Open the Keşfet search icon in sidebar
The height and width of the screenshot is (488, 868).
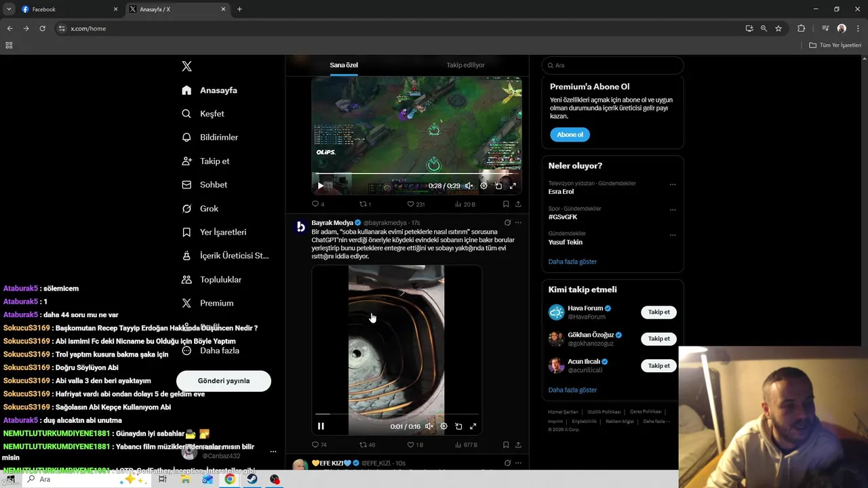coord(186,114)
